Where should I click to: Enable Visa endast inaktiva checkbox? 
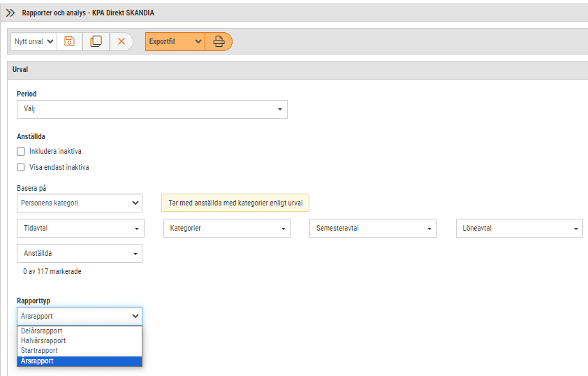pyautogui.click(x=21, y=167)
